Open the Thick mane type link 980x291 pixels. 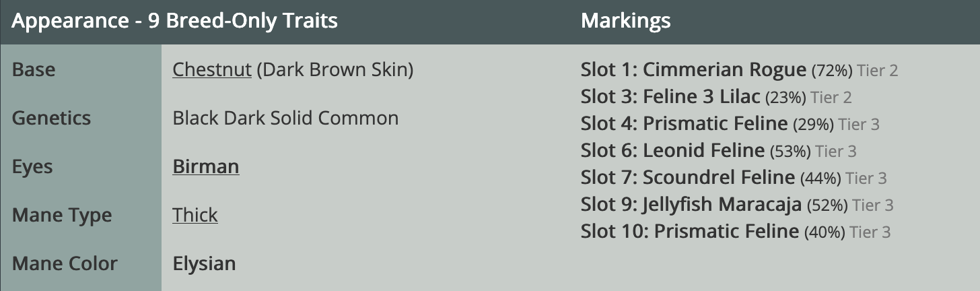pos(195,215)
